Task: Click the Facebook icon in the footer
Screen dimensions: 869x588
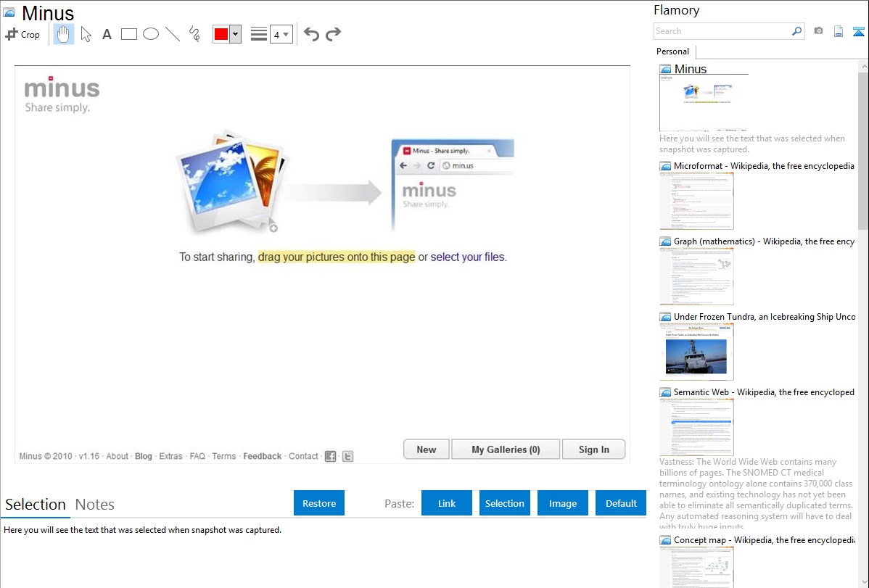Action: pyautogui.click(x=330, y=456)
